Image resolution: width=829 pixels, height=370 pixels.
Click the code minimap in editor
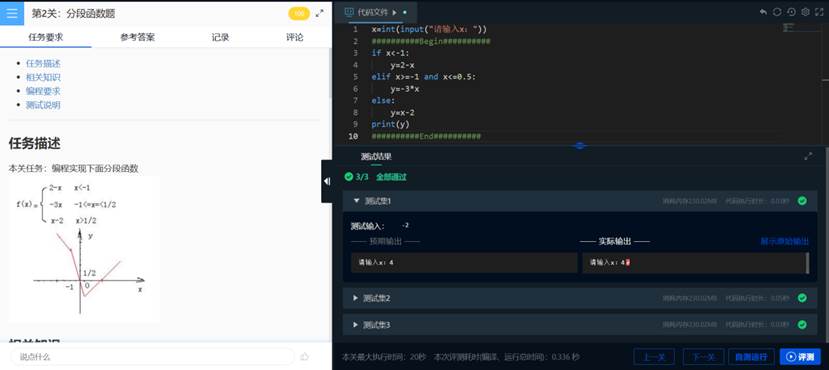[789, 26]
